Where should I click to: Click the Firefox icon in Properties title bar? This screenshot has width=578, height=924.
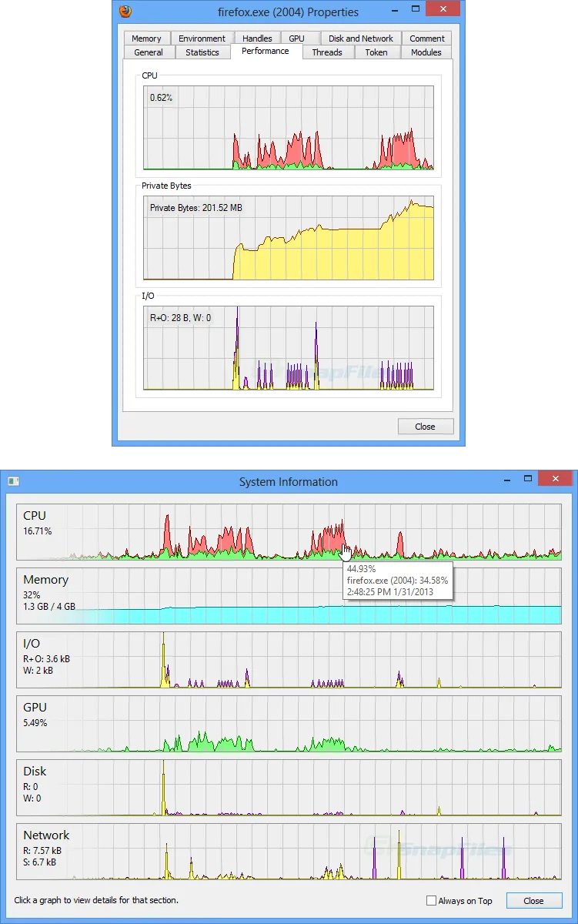click(126, 12)
